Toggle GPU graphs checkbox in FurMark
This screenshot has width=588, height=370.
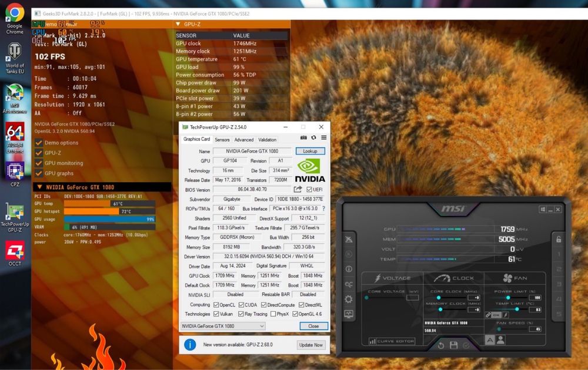click(39, 173)
